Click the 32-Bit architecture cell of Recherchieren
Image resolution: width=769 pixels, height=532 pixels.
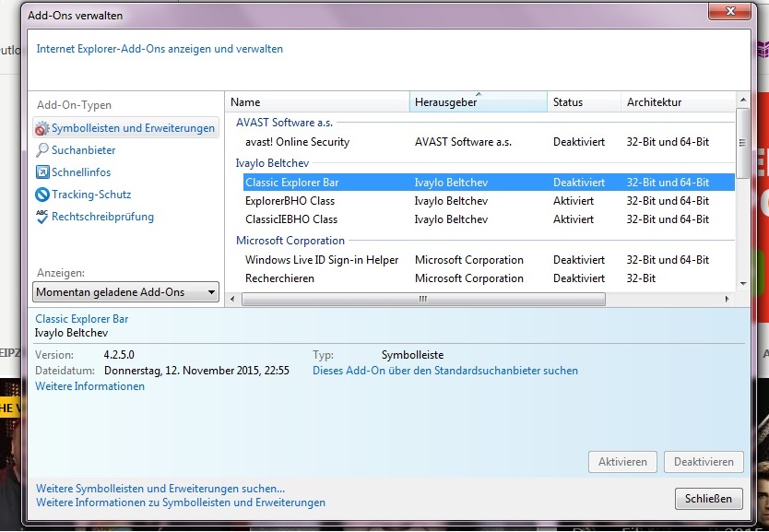click(x=641, y=278)
